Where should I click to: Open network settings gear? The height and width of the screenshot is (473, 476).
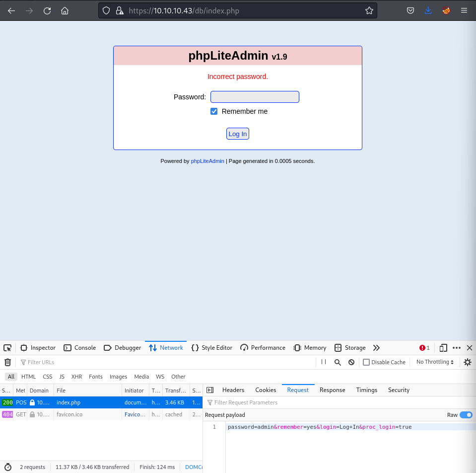pos(467,362)
